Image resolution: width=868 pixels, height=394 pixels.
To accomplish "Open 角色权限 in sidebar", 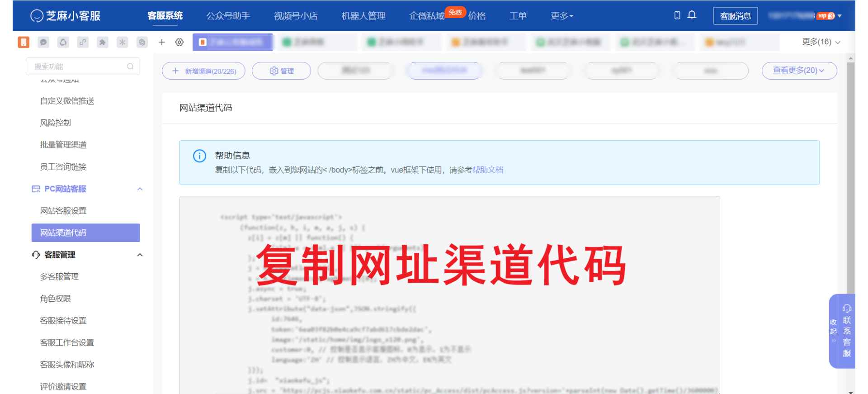I will [56, 299].
